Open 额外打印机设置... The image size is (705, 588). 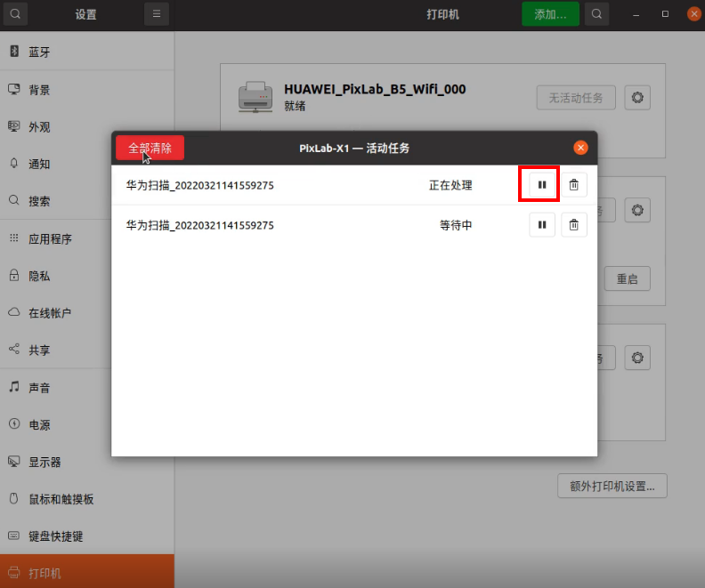click(612, 486)
